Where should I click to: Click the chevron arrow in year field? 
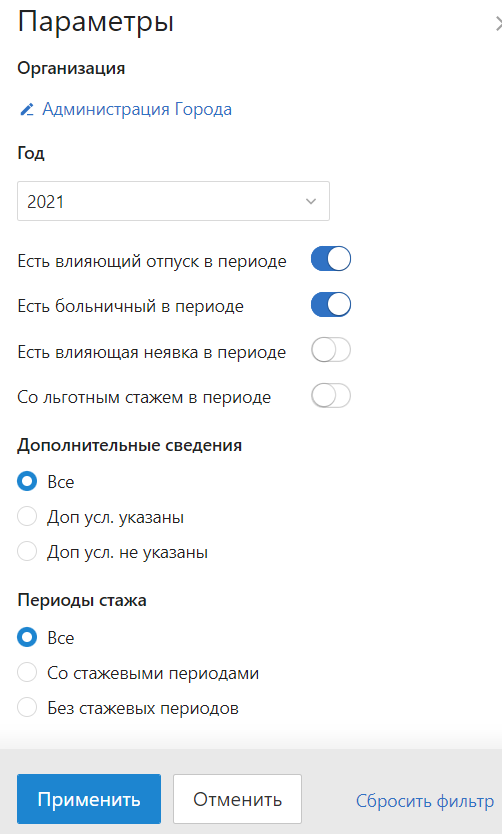[x=311, y=201]
